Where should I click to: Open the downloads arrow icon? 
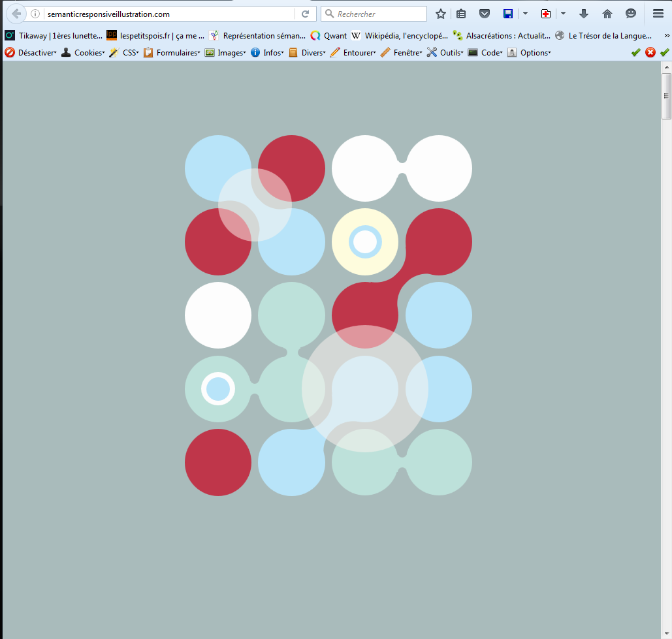tap(584, 14)
